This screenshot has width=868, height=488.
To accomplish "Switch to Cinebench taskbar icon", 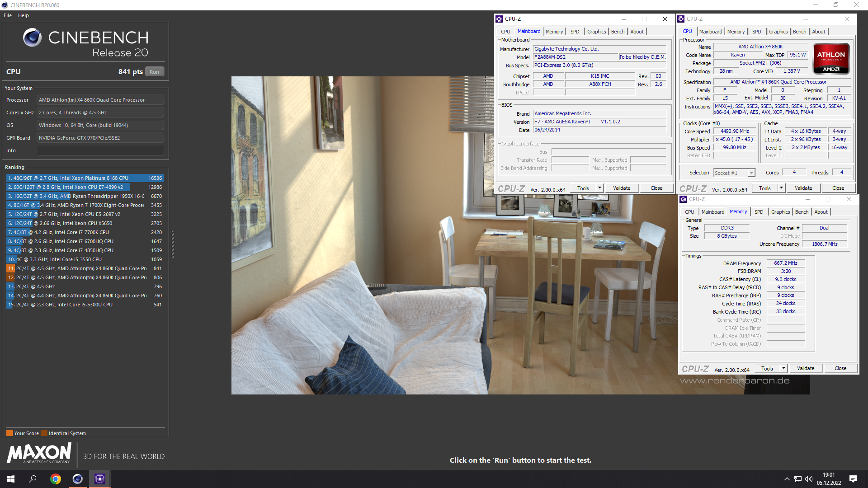I will pos(78,479).
